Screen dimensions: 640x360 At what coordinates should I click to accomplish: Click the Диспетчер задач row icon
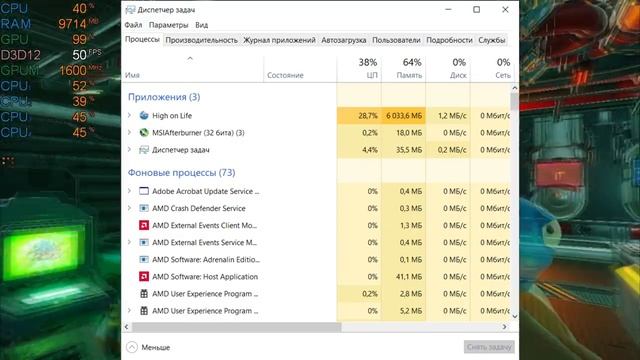144,150
